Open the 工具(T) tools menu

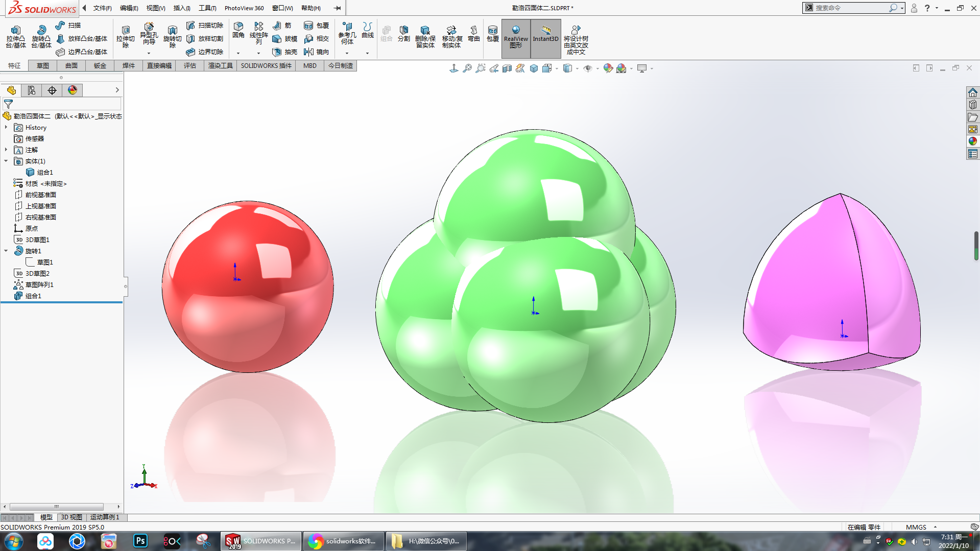click(207, 8)
